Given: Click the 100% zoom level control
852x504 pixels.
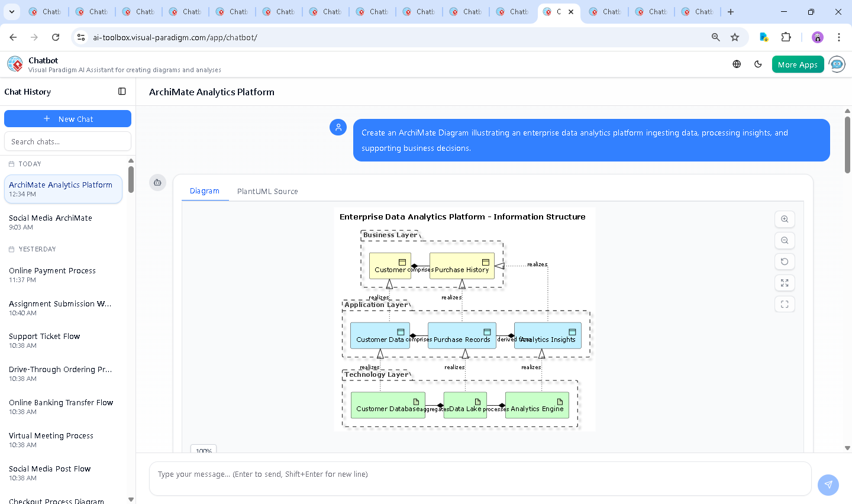Looking at the screenshot, I should click(x=203, y=450).
